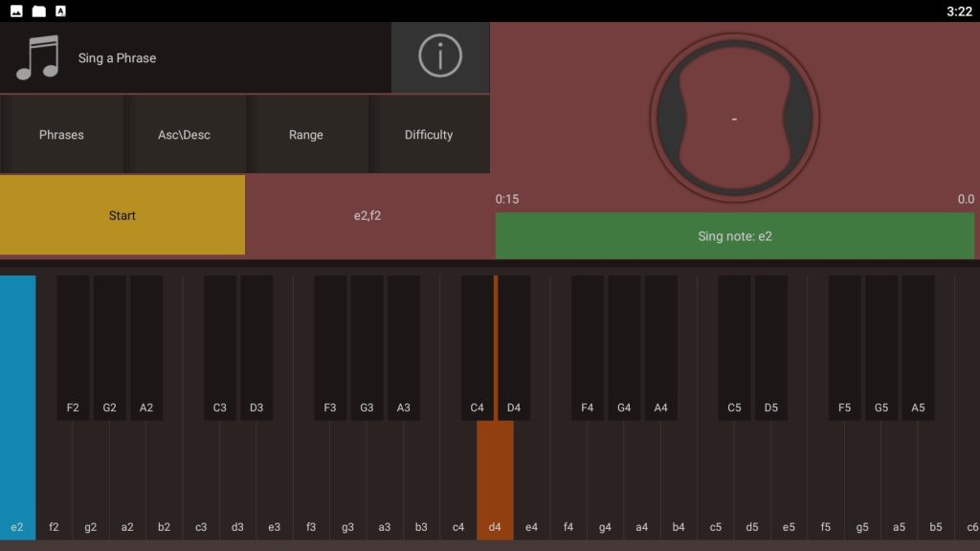Play the e5 white key
The image size is (980, 551).
(789, 480)
